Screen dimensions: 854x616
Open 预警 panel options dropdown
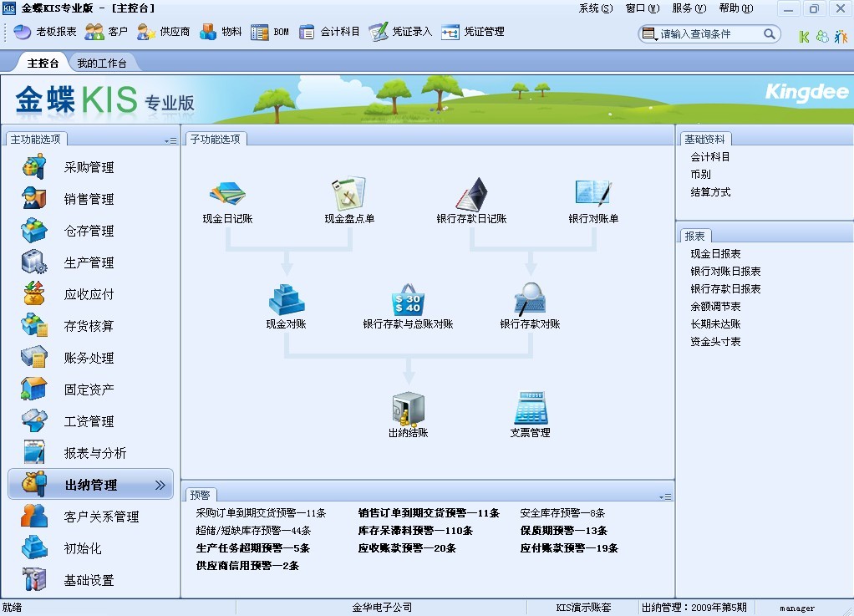665,496
